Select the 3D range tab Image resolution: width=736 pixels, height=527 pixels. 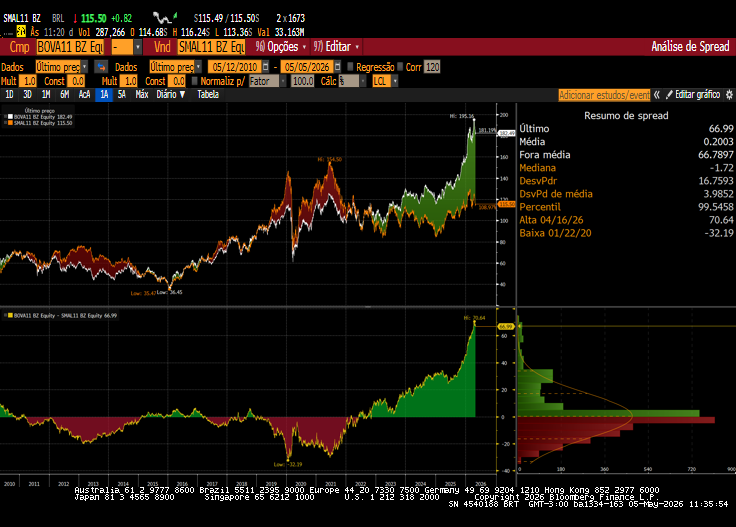click(28, 94)
